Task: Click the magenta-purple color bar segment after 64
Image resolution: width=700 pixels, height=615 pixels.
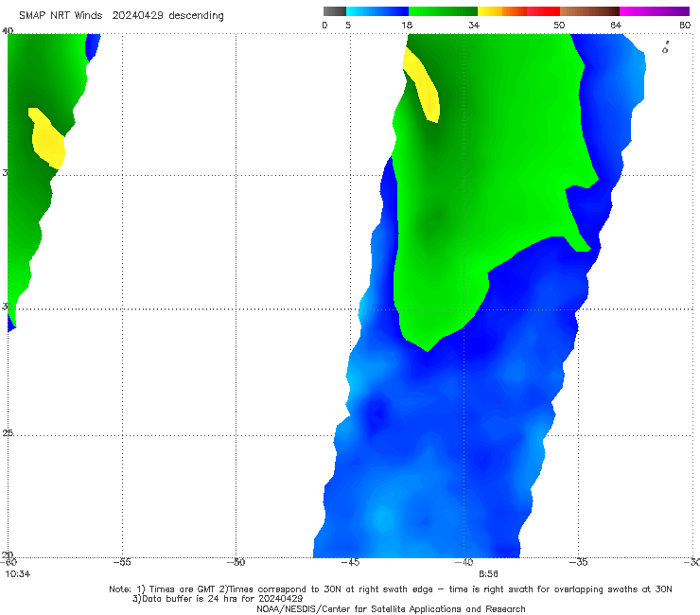Action: [655, 11]
